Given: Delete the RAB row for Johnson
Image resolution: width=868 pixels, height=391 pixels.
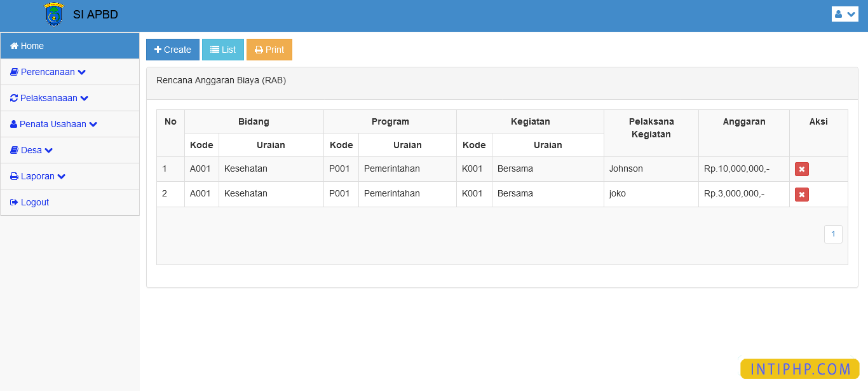Looking at the screenshot, I should (x=801, y=168).
